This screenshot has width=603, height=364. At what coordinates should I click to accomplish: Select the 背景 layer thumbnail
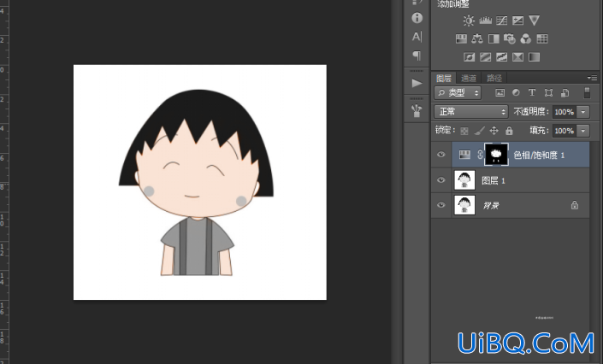pos(464,205)
